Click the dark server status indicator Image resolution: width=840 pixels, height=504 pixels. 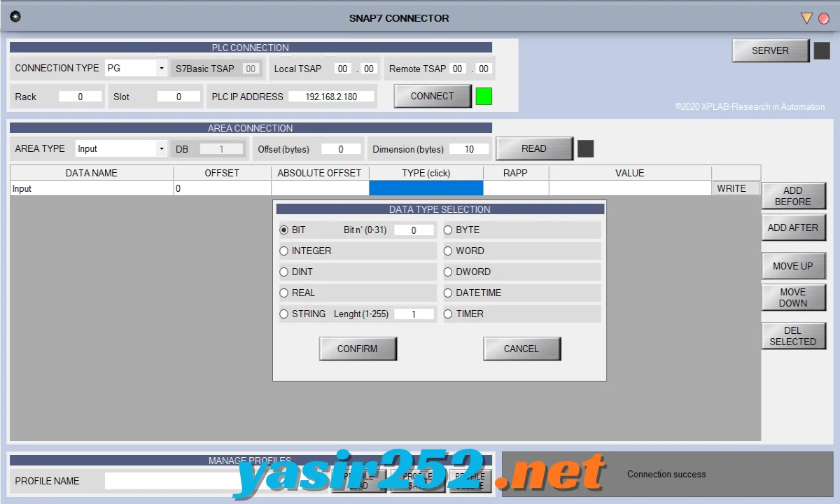coord(822,50)
